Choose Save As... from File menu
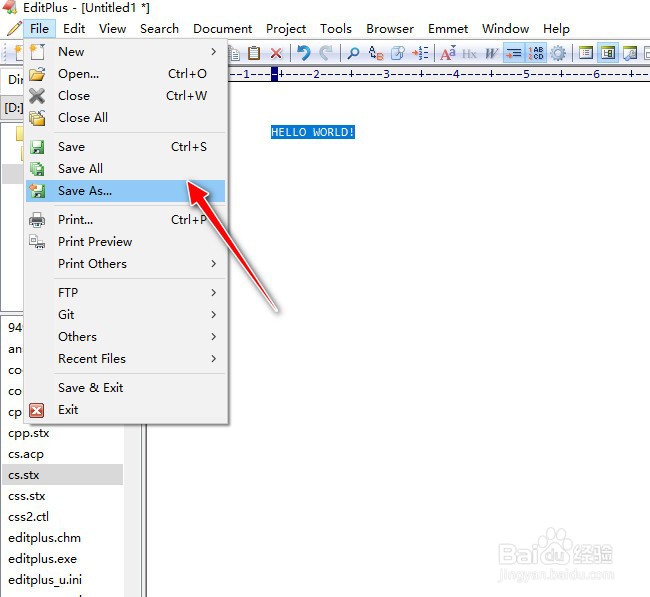Viewport: 650px width, 597px height. click(125, 191)
